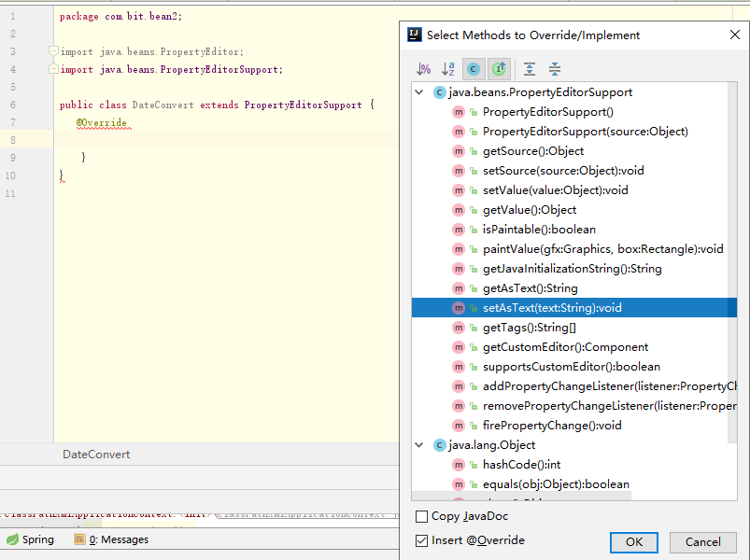Screen dimensions: 750x560
Task: Click the collapse all icon
Action: click(x=555, y=69)
